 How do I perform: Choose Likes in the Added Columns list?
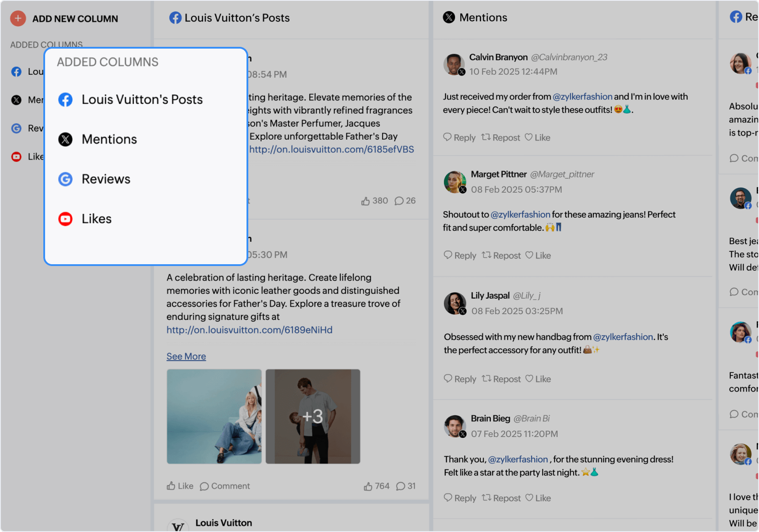pos(96,219)
